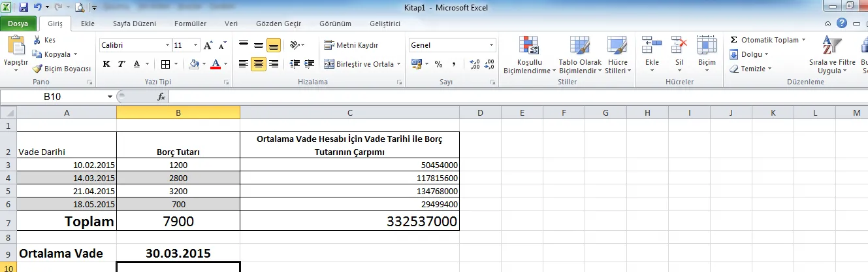
Task: Switch to the Formüller tab
Action: (x=190, y=24)
